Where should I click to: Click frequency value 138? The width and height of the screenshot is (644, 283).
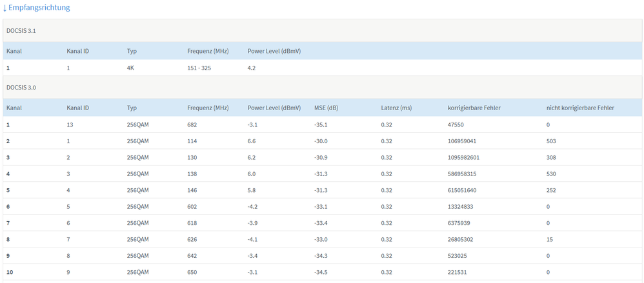click(x=192, y=174)
